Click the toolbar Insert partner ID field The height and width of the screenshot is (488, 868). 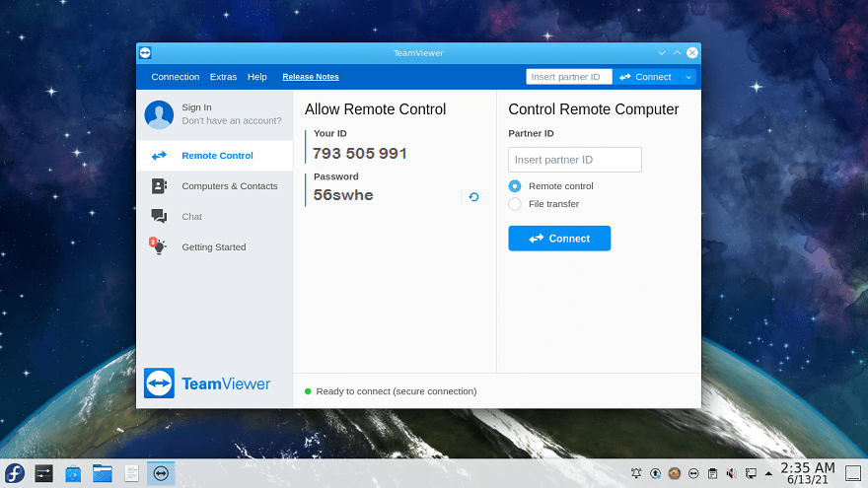point(568,77)
